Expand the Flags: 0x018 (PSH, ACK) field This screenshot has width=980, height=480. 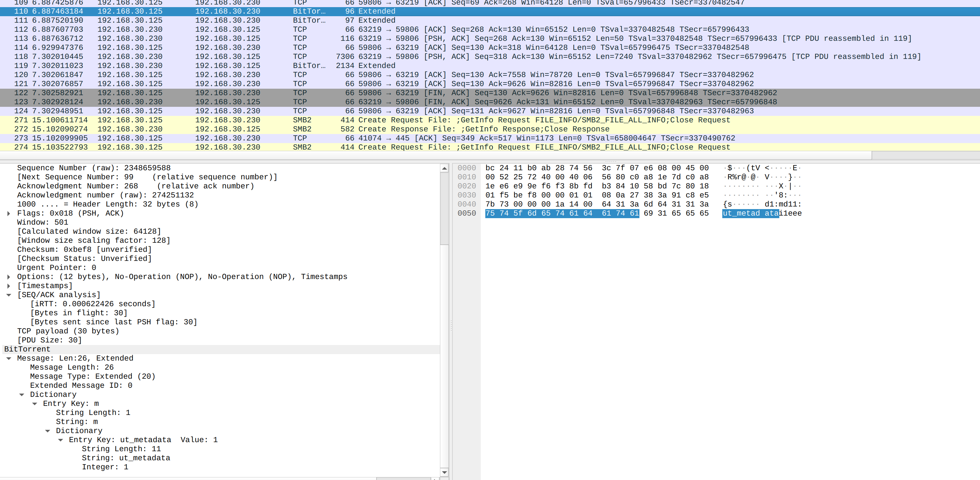pyautogui.click(x=8, y=213)
